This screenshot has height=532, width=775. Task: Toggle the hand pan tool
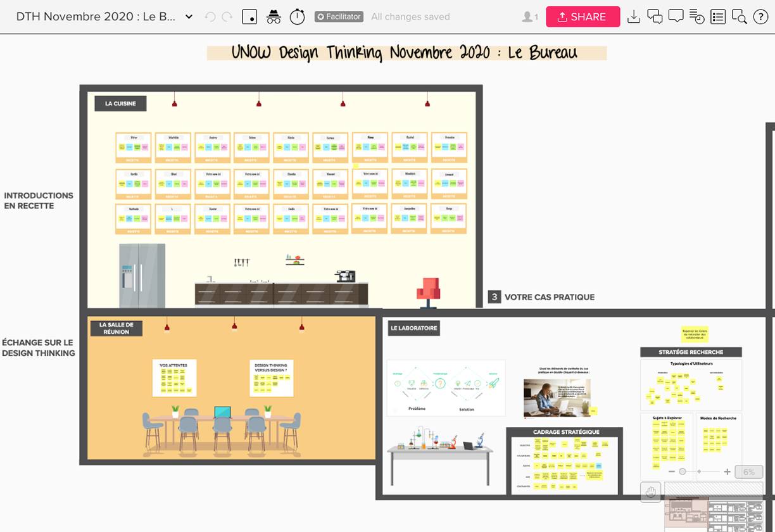pyautogui.click(x=651, y=492)
